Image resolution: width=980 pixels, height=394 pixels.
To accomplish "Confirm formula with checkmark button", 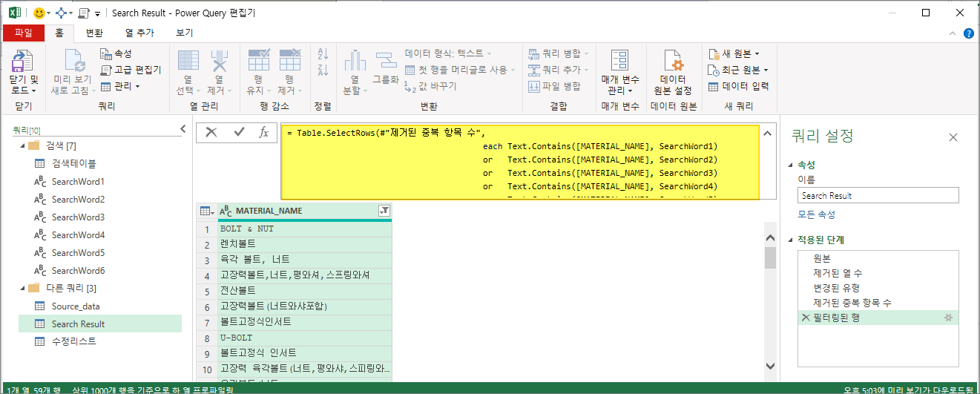I will click(x=239, y=132).
